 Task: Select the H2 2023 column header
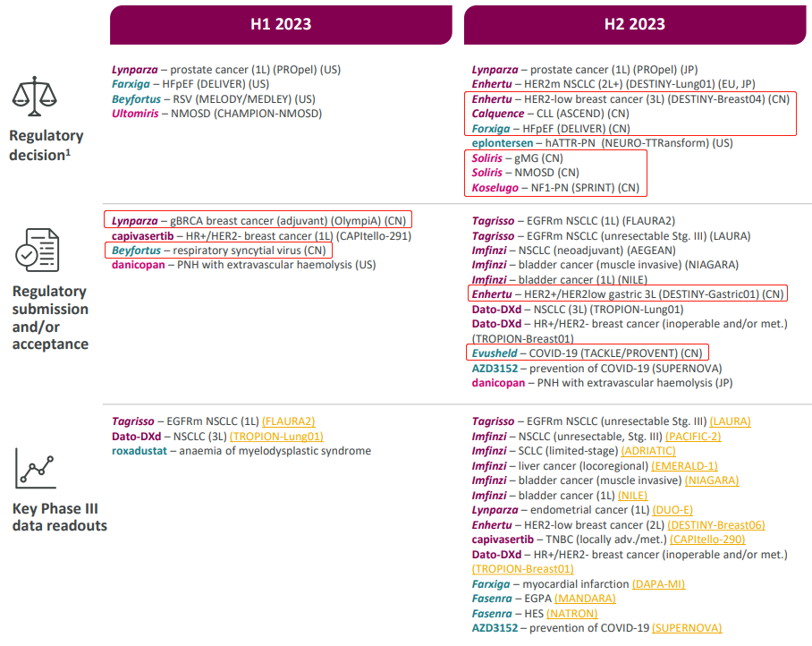634,24
